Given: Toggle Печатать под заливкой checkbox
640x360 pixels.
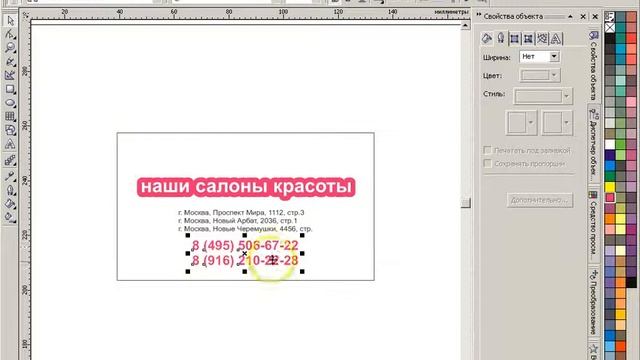Looking at the screenshot, I should point(487,150).
